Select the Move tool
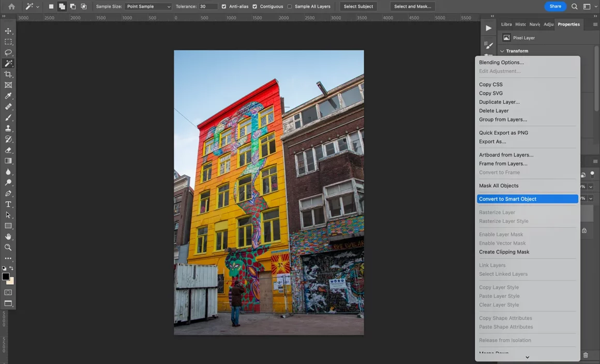 coord(8,31)
